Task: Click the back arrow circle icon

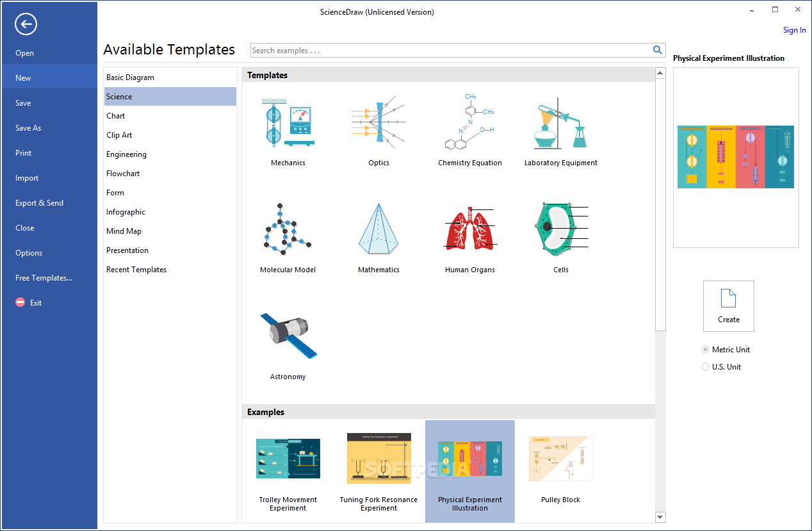Action: (x=26, y=24)
